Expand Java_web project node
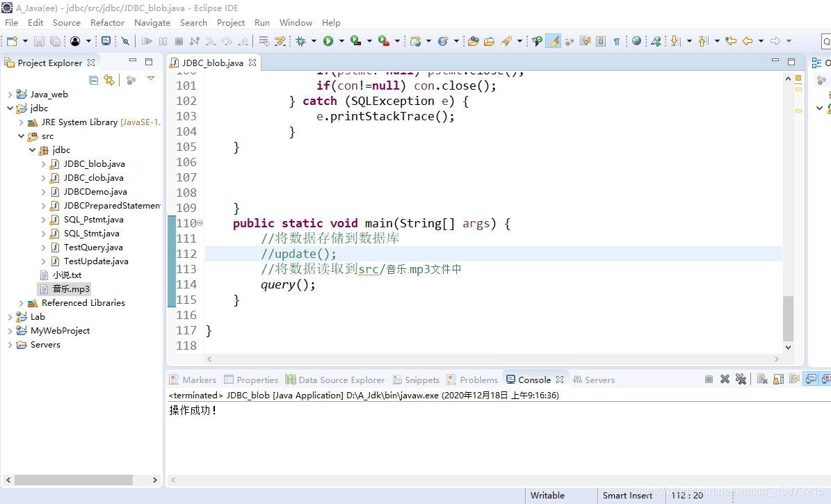Image resolution: width=831 pixels, height=504 pixels. (x=10, y=95)
